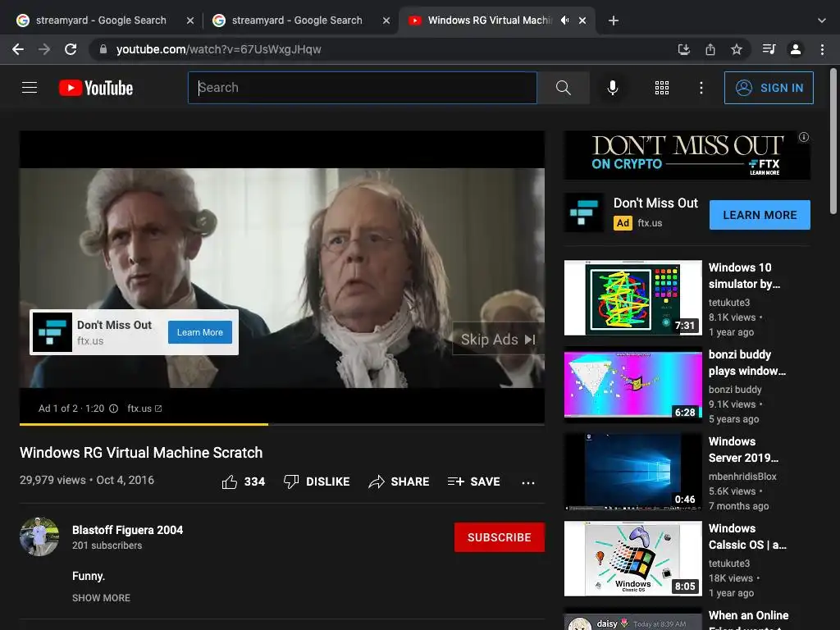Open bonzi buddy plays windows thumbnail
840x630 pixels.
[632, 385]
